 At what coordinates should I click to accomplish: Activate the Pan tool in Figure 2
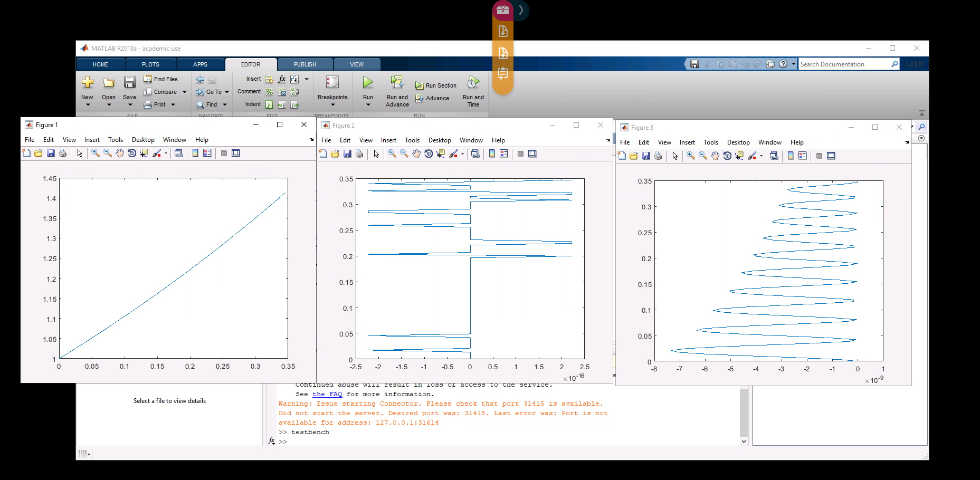pyautogui.click(x=416, y=153)
